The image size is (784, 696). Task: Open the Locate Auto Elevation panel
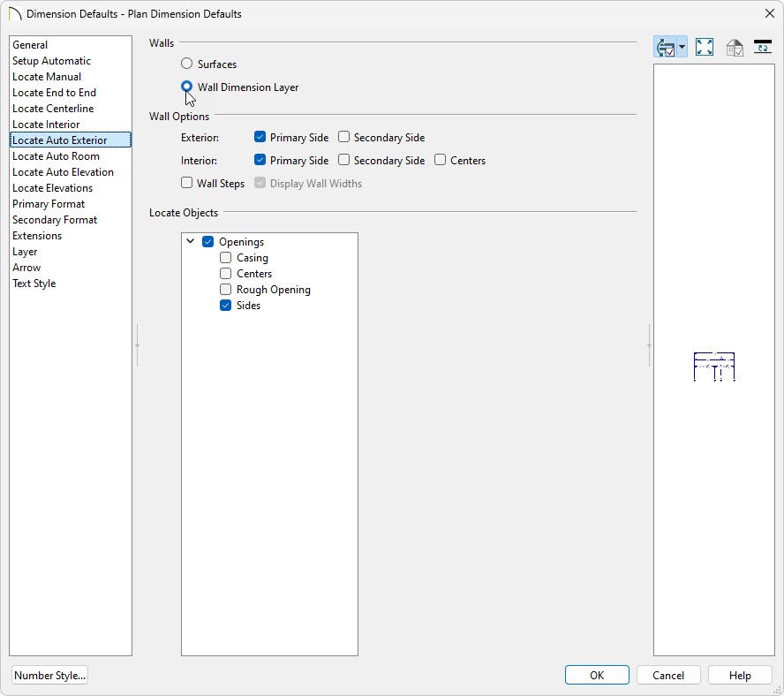click(71, 172)
